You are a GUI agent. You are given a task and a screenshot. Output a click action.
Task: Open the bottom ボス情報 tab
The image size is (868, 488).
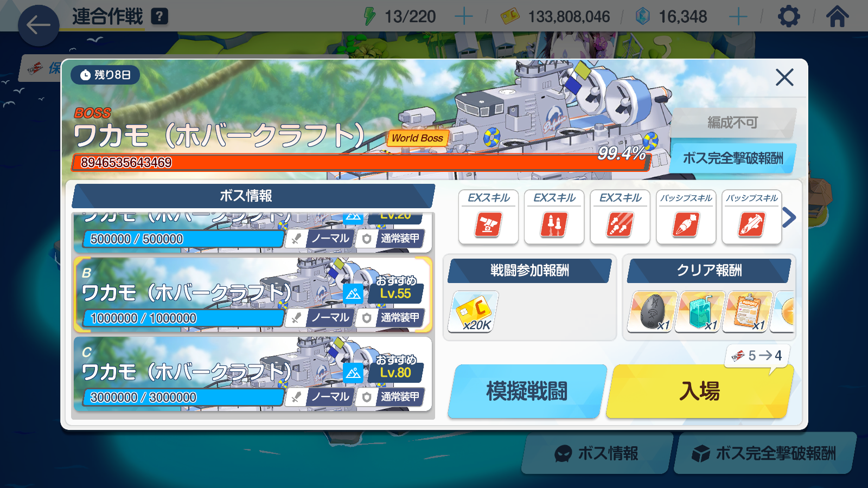point(597,453)
